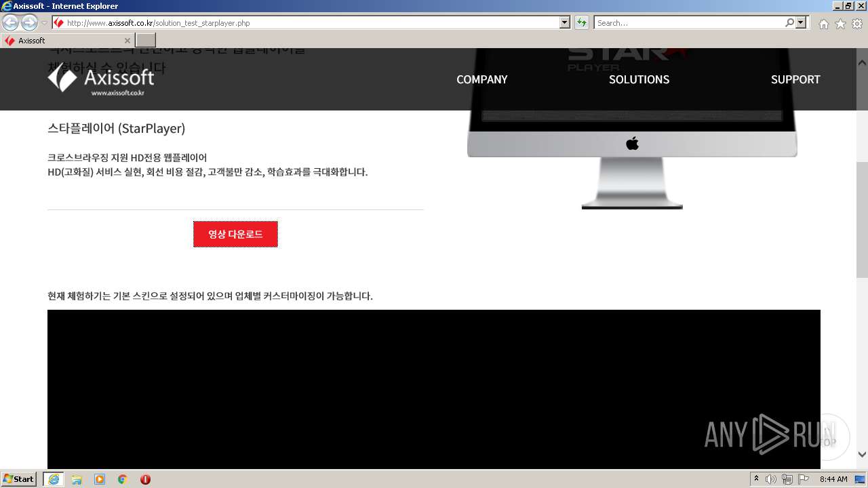Refresh the page with the green arrows icon

[x=581, y=23]
